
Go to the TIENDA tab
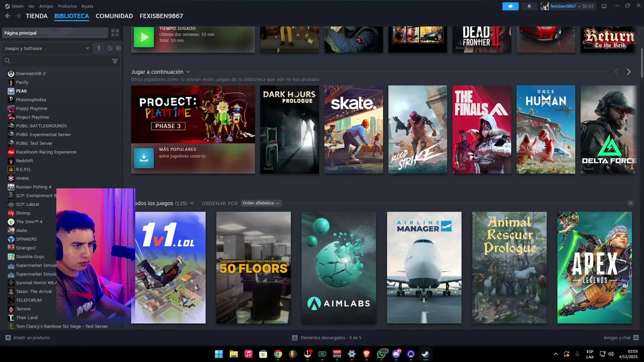[x=37, y=16]
